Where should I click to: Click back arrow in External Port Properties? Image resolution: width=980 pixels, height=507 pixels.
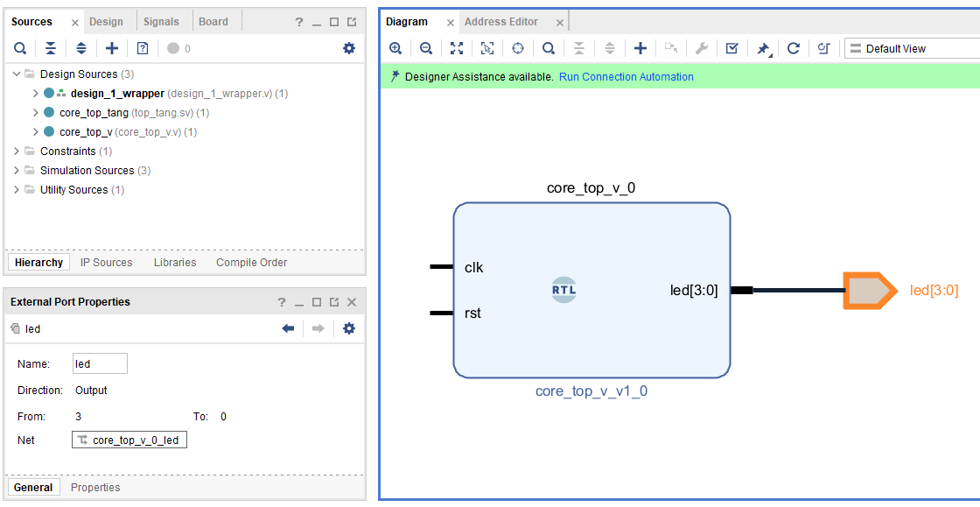pyautogui.click(x=288, y=328)
